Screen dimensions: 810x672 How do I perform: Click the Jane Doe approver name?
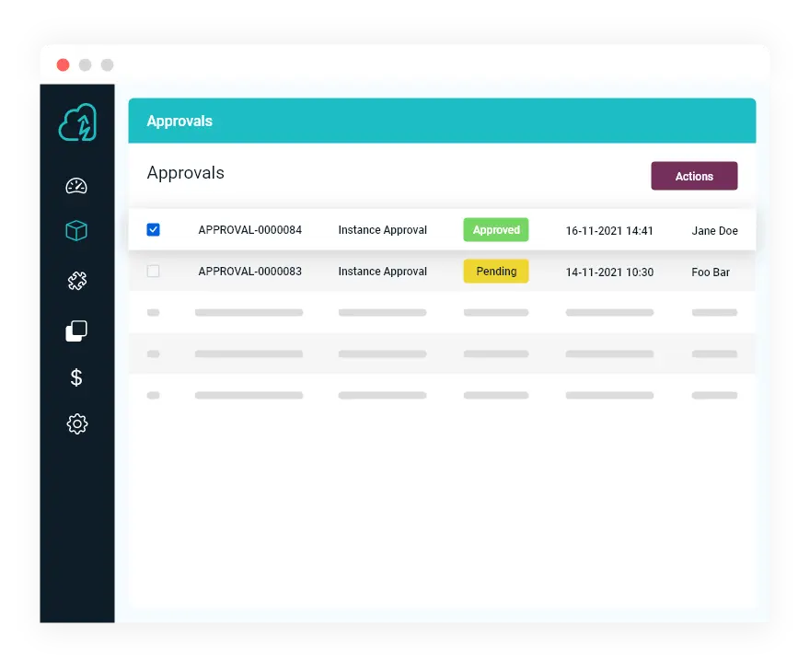click(714, 231)
